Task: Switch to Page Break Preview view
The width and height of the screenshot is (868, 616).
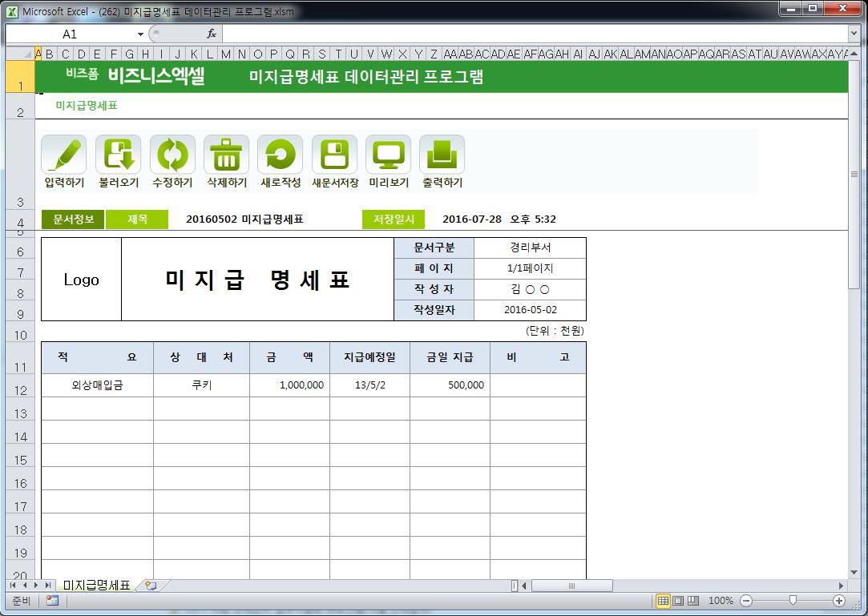Action: [x=692, y=601]
